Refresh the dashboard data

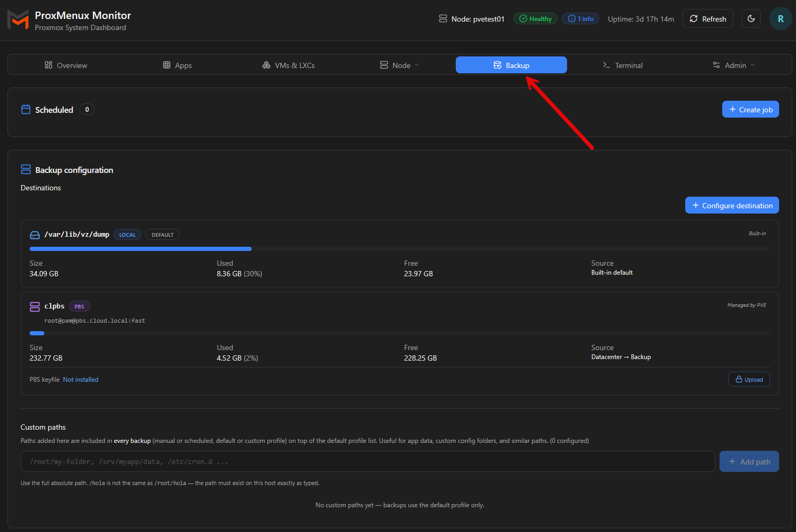(x=708, y=18)
